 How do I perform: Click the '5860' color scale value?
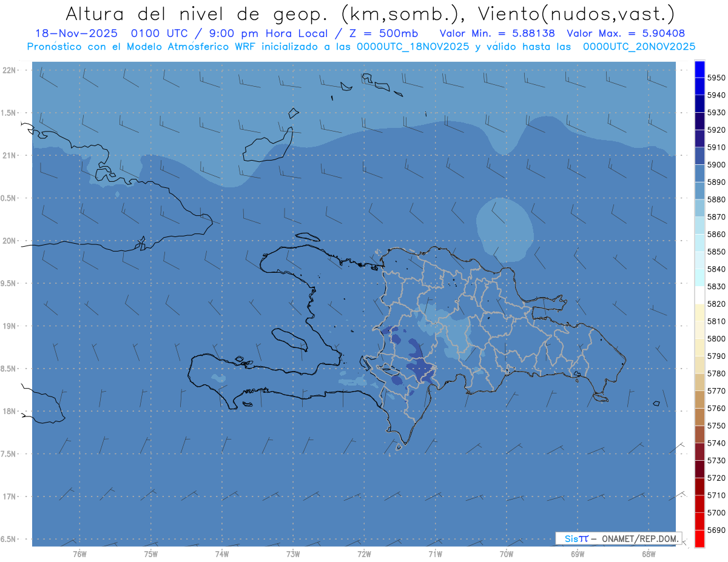(716, 234)
